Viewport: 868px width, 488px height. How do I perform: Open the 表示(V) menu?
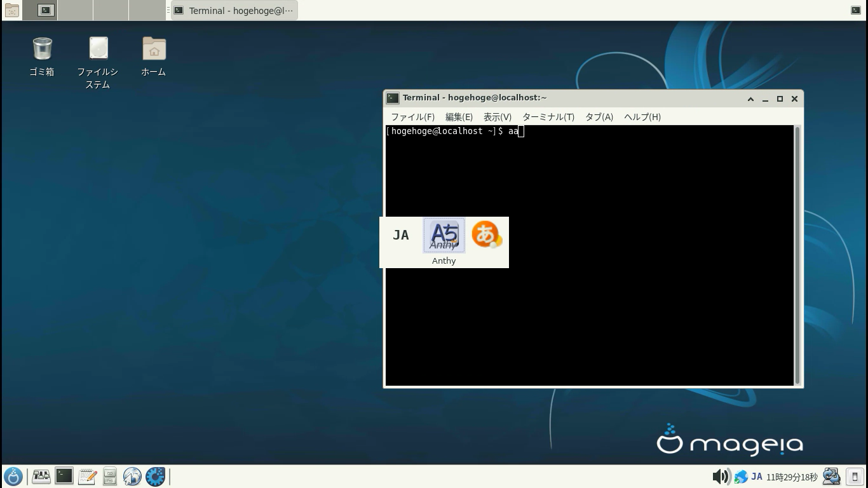[x=498, y=117]
